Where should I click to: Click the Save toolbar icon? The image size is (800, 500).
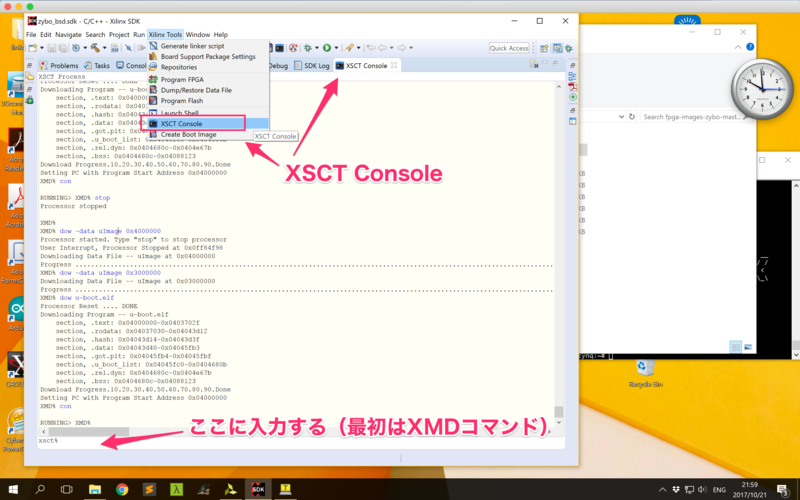click(x=52, y=48)
